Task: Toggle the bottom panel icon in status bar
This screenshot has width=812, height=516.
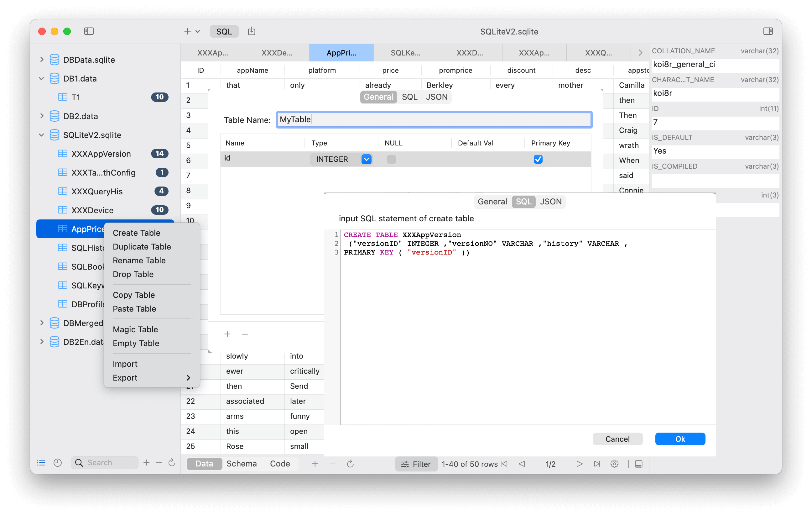Action: 638,464
